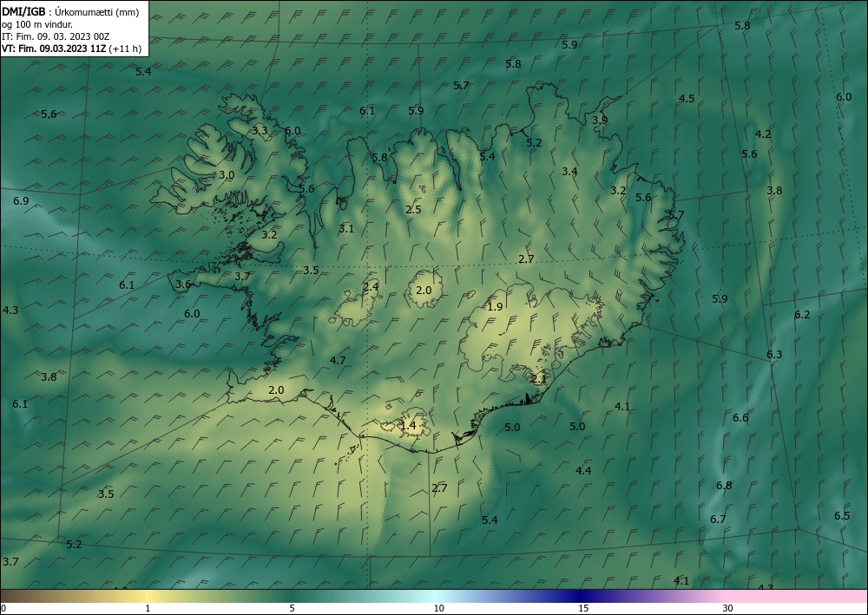The height and width of the screenshot is (615, 868).
Task: Click the map value "6.8"
Action: point(724,486)
